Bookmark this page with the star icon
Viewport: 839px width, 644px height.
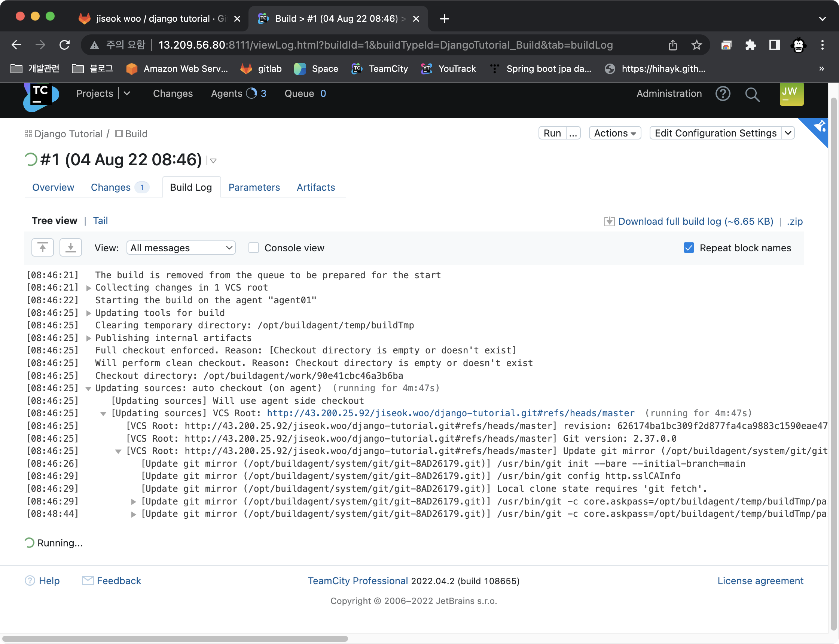point(697,45)
